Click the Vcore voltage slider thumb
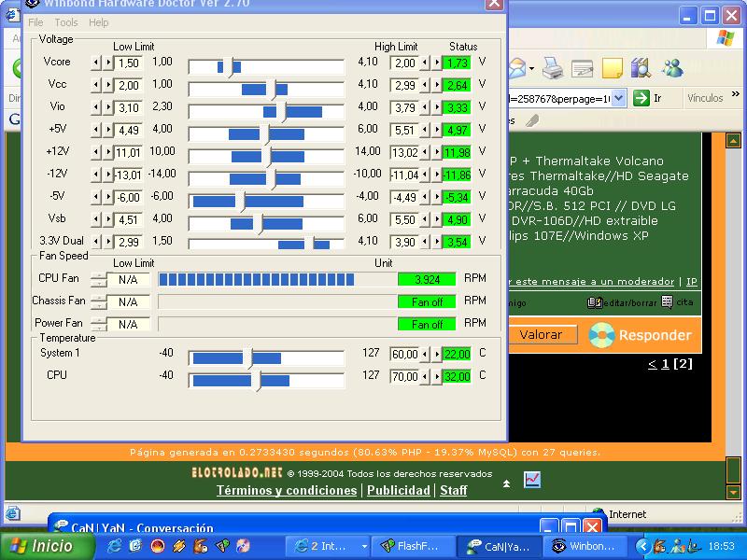The width and height of the screenshot is (747, 560). tap(230, 67)
